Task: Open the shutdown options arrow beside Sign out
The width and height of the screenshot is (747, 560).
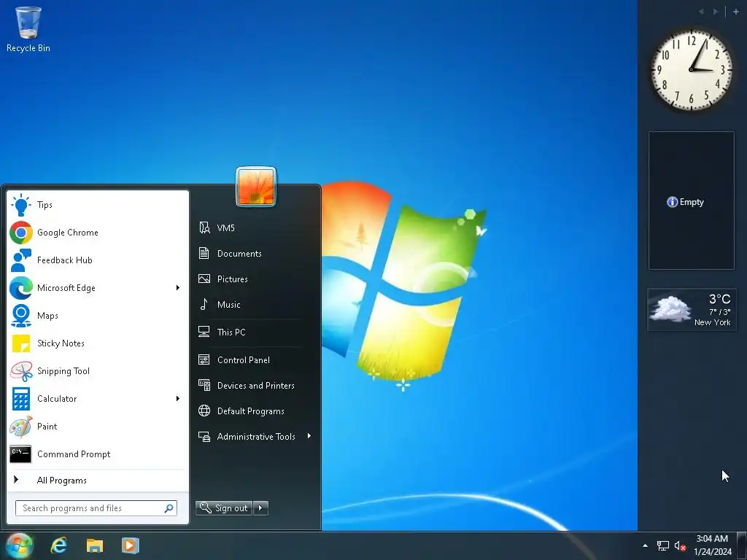Action: click(260, 508)
